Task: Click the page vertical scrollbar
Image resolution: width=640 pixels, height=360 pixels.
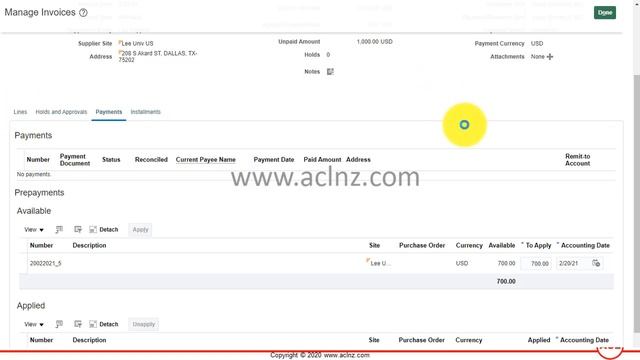Action: point(636,204)
